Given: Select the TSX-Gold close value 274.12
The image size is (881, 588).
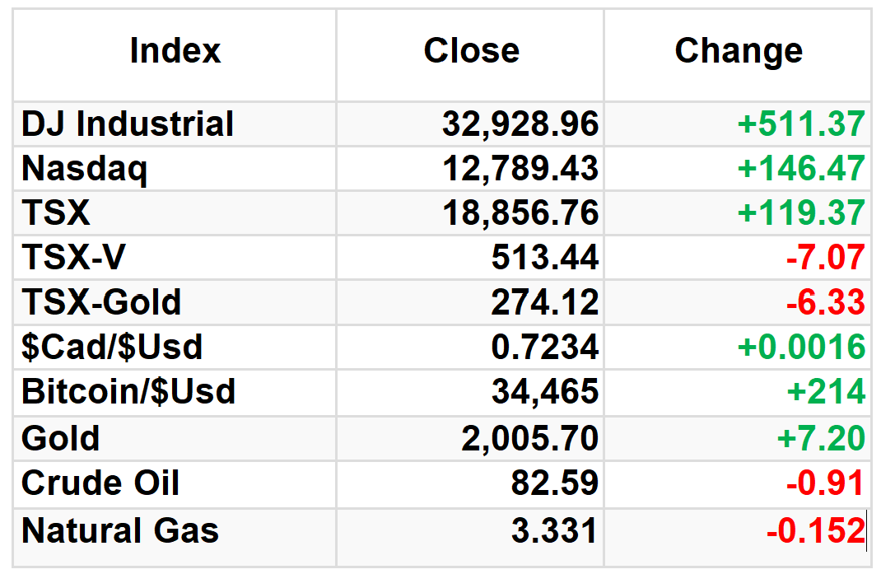Looking at the screenshot, I should (544, 302).
